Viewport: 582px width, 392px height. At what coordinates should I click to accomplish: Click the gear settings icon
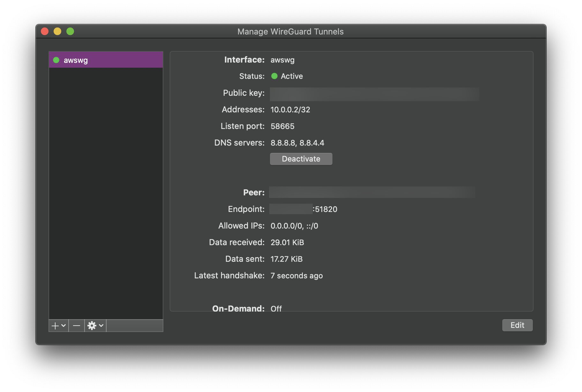[x=92, y=326]
